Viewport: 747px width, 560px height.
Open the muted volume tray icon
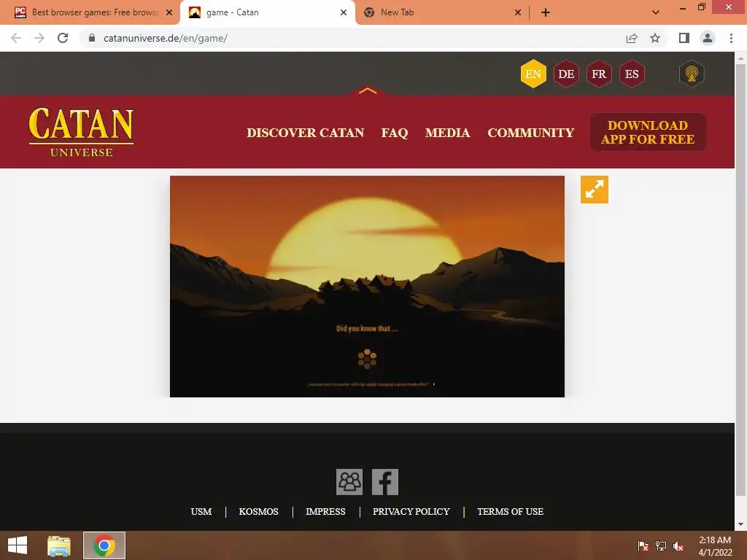tap(678, 546)
